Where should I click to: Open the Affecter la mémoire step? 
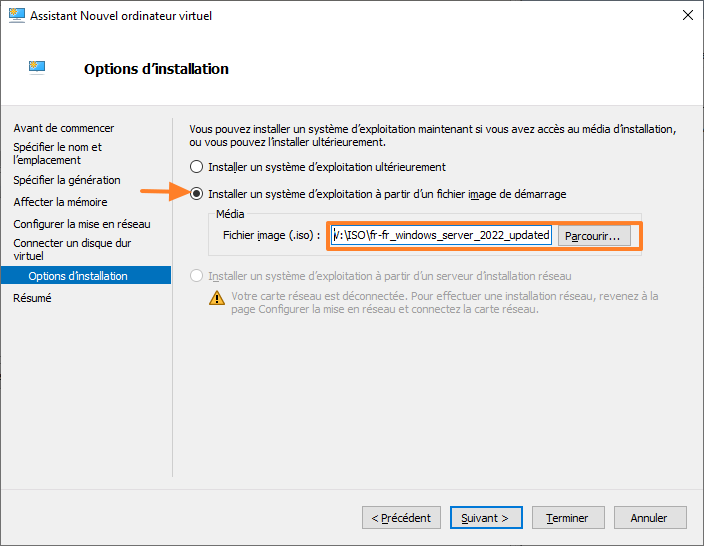point(60,202)
